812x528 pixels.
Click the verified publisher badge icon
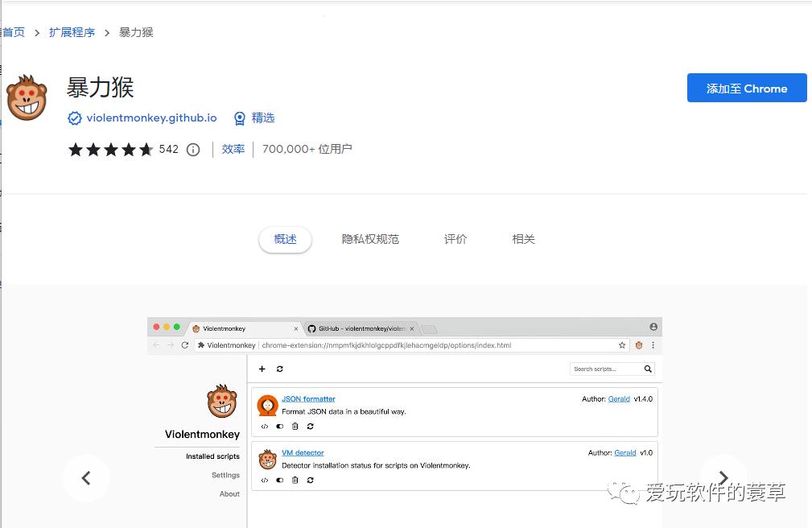pos(75,118)
